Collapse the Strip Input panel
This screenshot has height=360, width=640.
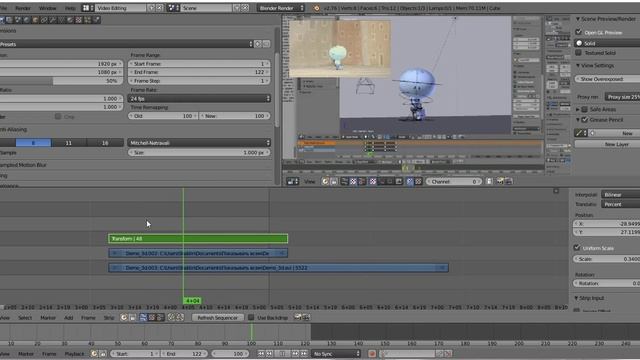(576, 298)
